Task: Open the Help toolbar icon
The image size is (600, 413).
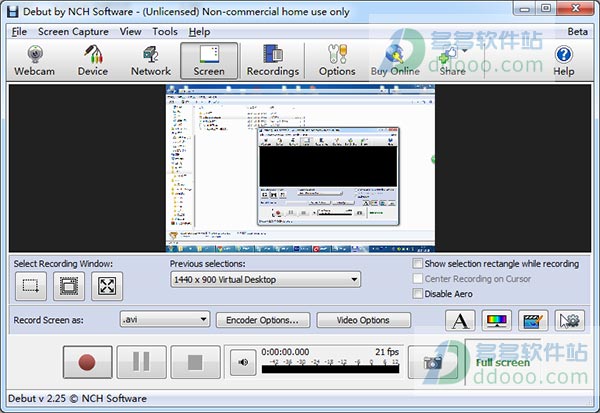Action: click(564, 60)
